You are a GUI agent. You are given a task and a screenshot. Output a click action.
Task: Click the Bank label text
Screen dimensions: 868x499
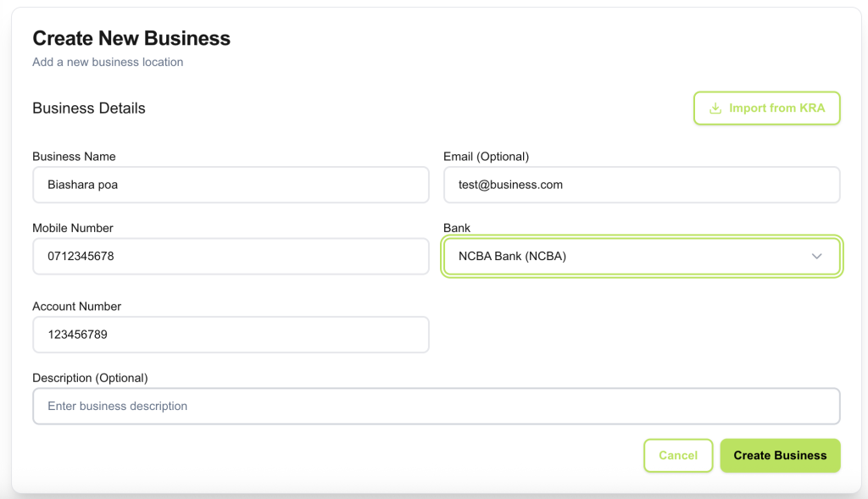pyautogui.click(x=457, y=228)
